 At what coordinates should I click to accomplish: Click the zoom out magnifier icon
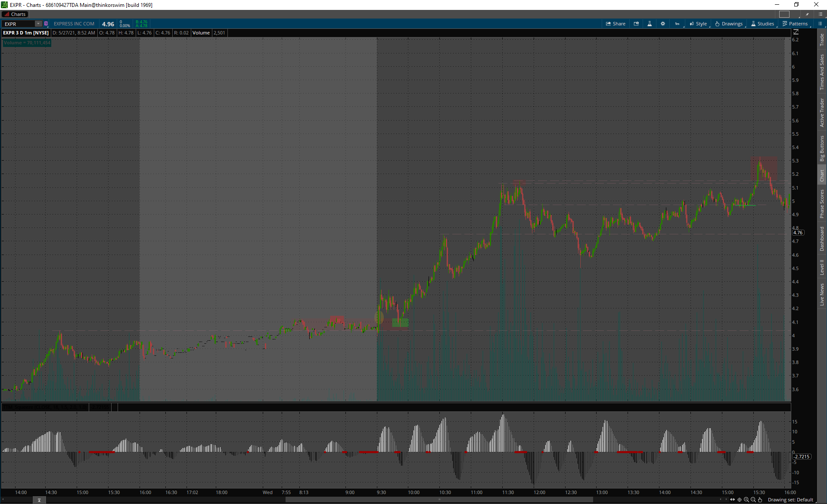click(x=753, y=500)
